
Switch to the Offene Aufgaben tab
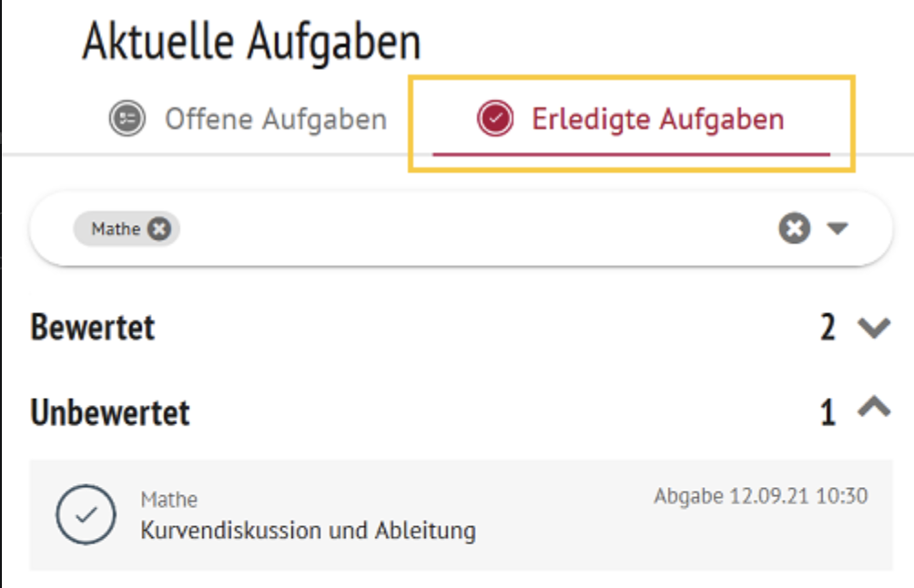275,119
